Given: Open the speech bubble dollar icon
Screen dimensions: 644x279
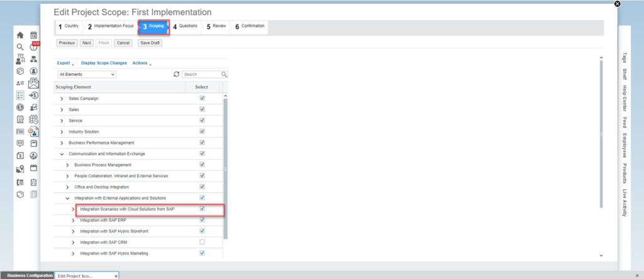Looking at the screenshot, I should [x=20, y=144].
